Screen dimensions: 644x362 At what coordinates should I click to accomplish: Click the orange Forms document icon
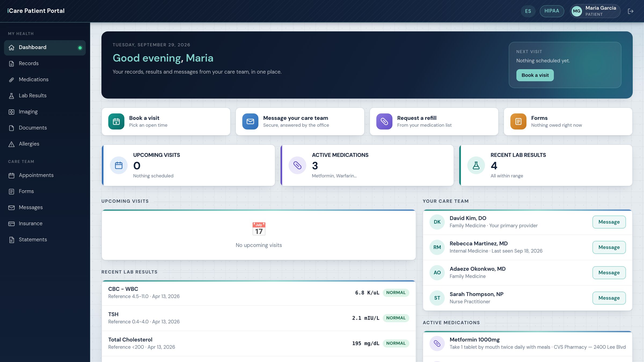point(518,121)
